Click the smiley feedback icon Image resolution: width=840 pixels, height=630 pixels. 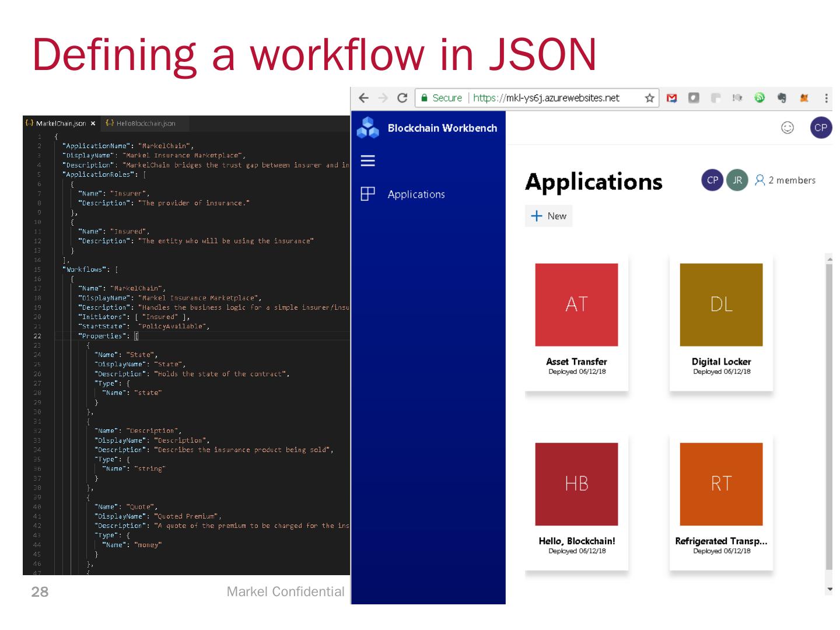click(x=787, y=128)
